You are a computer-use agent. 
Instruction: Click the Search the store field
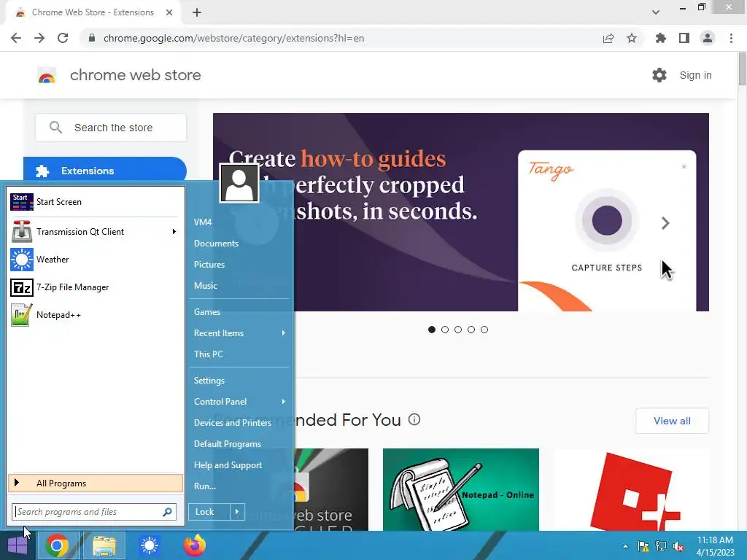tap(111, 128)
